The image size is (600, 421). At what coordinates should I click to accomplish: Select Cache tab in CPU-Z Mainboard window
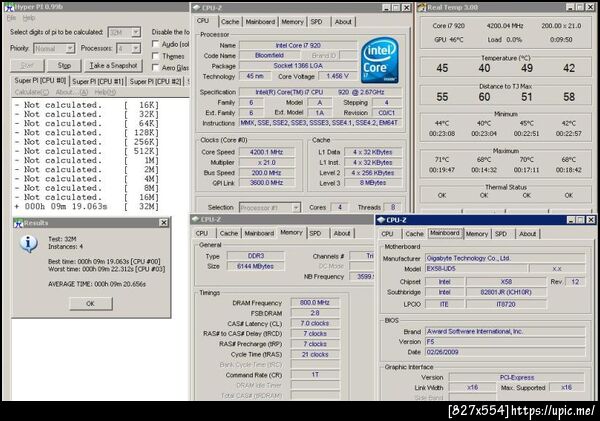click(414, 234)
